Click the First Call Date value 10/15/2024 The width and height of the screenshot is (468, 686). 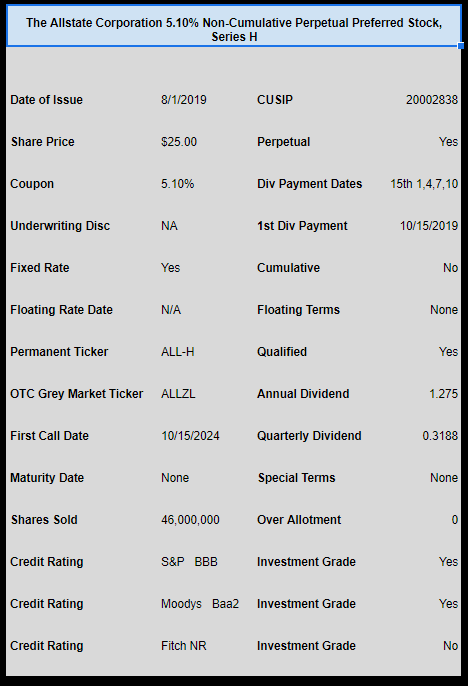pyautogui.click(x=190, y=436)
